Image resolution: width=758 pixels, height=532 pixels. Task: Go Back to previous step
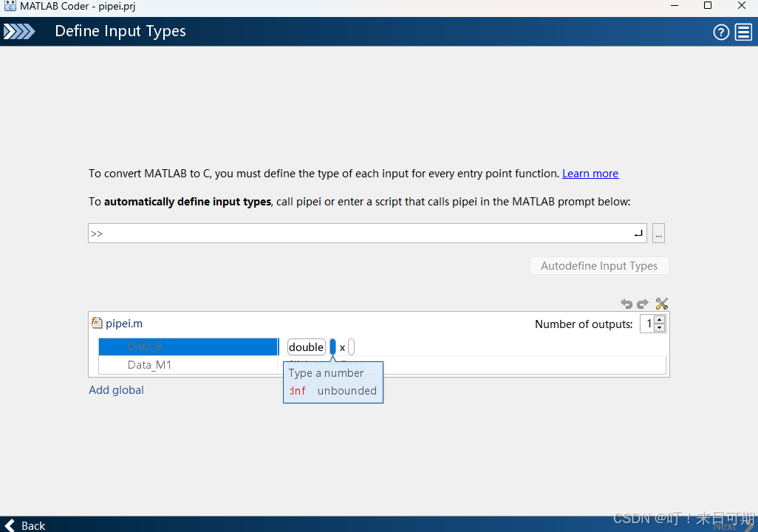click(25, 525)
